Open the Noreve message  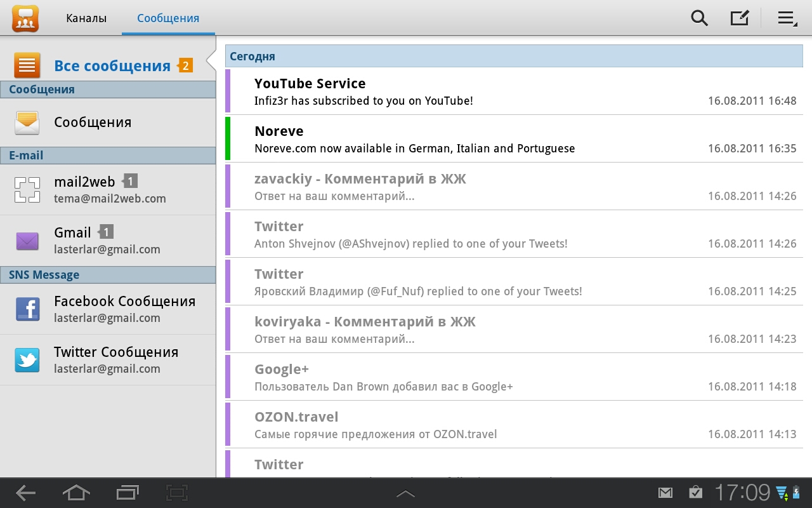(514, 138)
